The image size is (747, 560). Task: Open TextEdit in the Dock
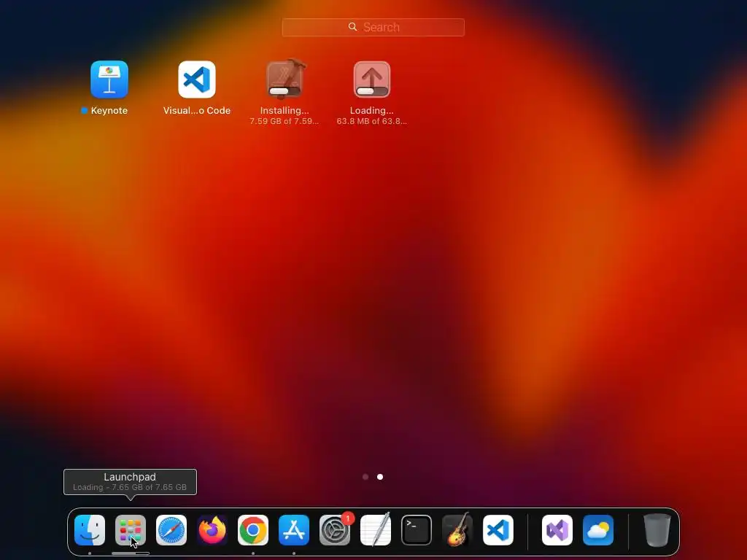pos(376,530)
